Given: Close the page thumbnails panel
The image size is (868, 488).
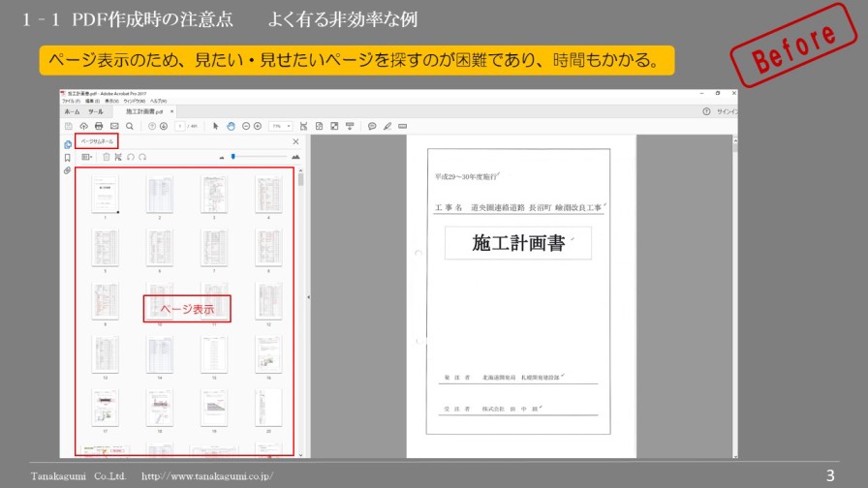Looking at the screenshot, I should click(x=295, y=141).
